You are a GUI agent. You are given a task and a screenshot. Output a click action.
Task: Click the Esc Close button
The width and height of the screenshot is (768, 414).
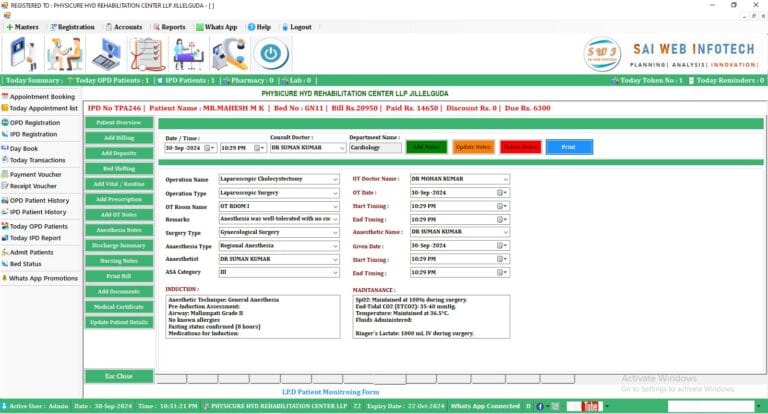(119, 376)
